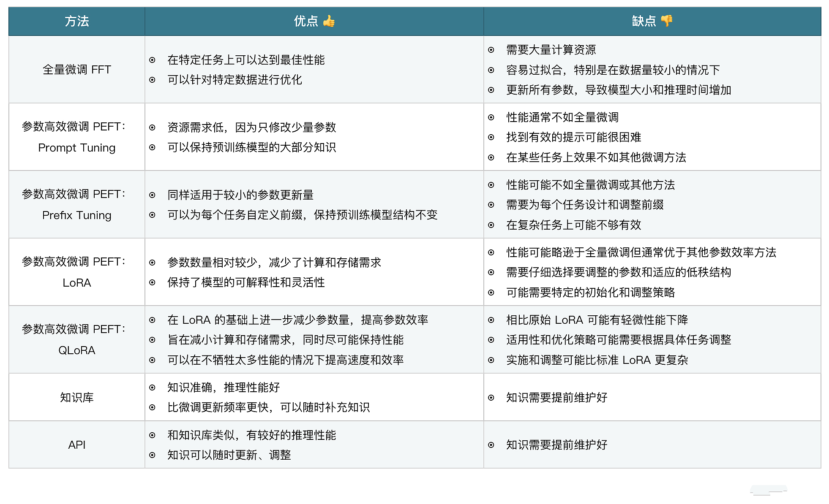Click bullet before 需要大量计算资源
The height and width of the screenshot is (504, 829).
491,50
